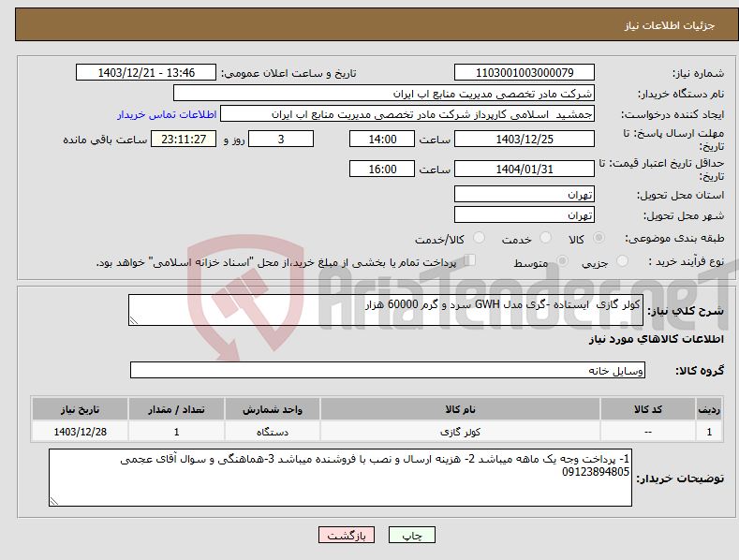Click the resize handle of description box
Image resolution: width=739 pixels, height=560 pixels.
tap(133, 320)
